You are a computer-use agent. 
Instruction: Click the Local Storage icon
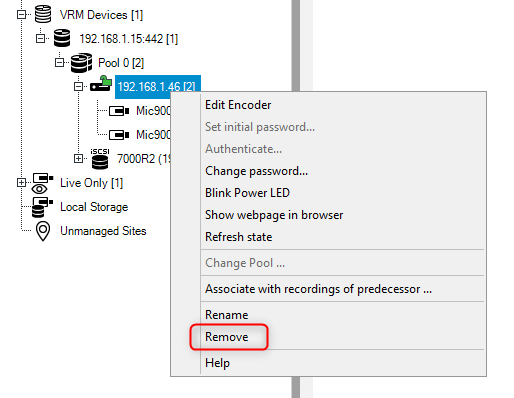click(42, 207)
